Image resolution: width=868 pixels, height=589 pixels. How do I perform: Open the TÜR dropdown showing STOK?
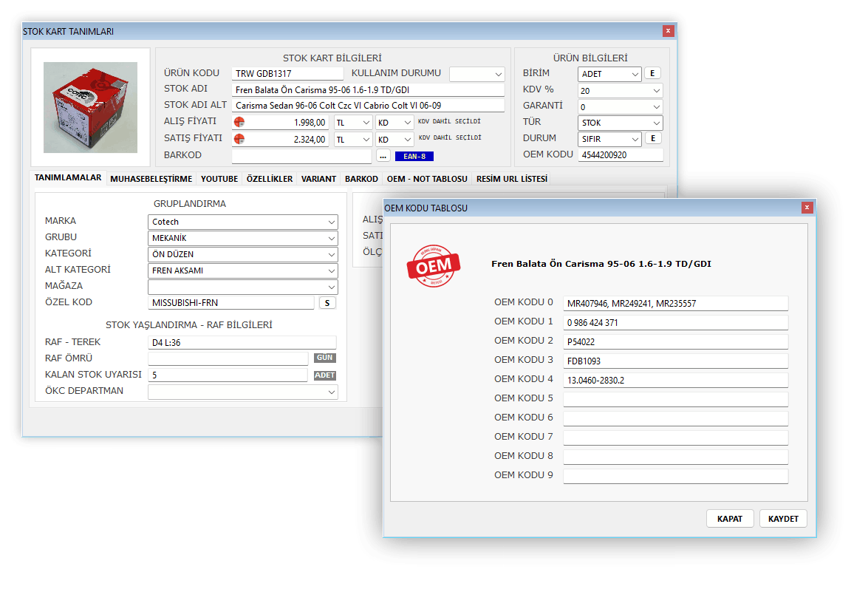click(x=620, y=123)
